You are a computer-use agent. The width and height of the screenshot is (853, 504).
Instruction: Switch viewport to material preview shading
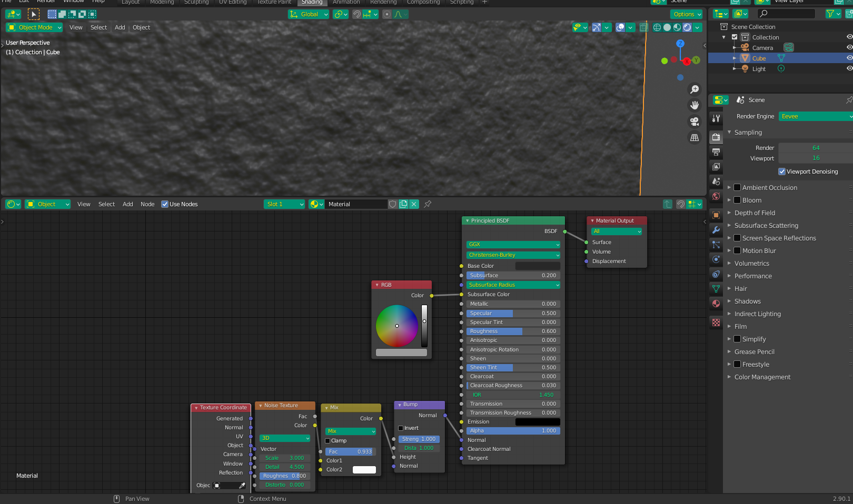(x=677, y=27)
